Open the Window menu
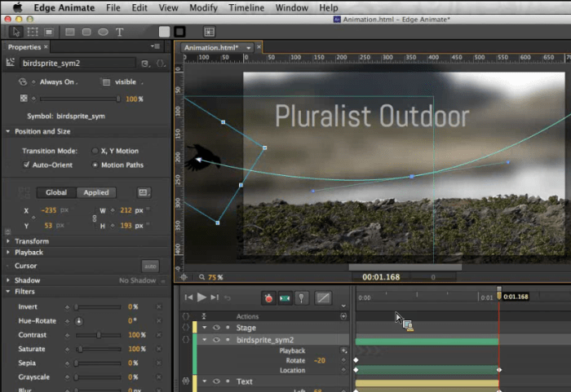This screenshot has width=571, height=392. tap(292, 7)
